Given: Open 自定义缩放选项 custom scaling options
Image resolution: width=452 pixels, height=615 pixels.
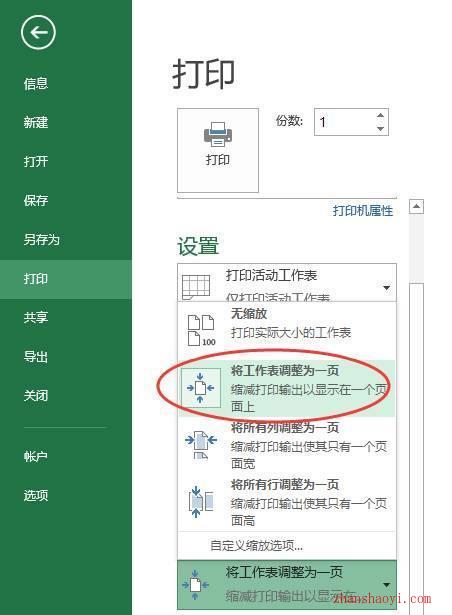Looking at the screenshot, I should (x=256, y=546).
